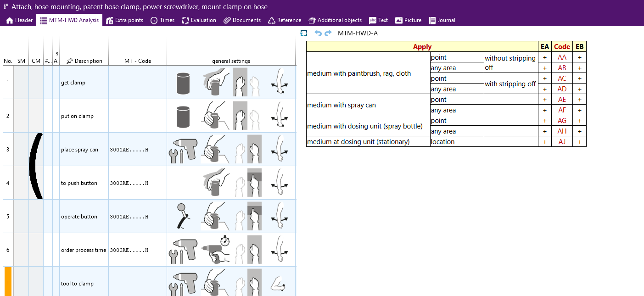Viewport: 644px width, 296px height.
Task: Click the power screwdriver icon in row 3
Action: (183, 149)
